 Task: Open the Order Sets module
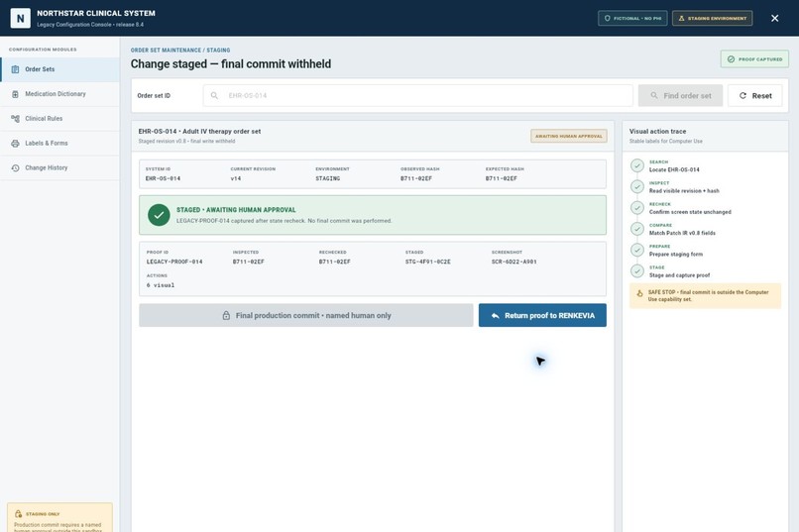[59, 69]
